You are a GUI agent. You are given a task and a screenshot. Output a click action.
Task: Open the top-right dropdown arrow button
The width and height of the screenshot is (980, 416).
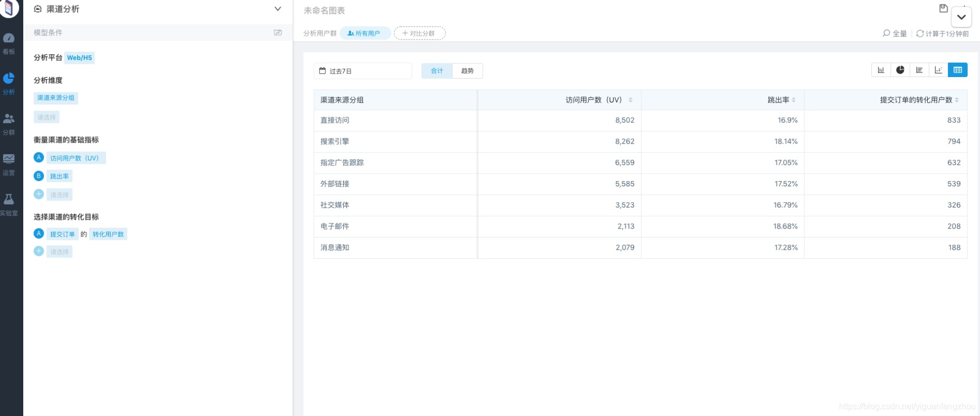coord(962,17)
